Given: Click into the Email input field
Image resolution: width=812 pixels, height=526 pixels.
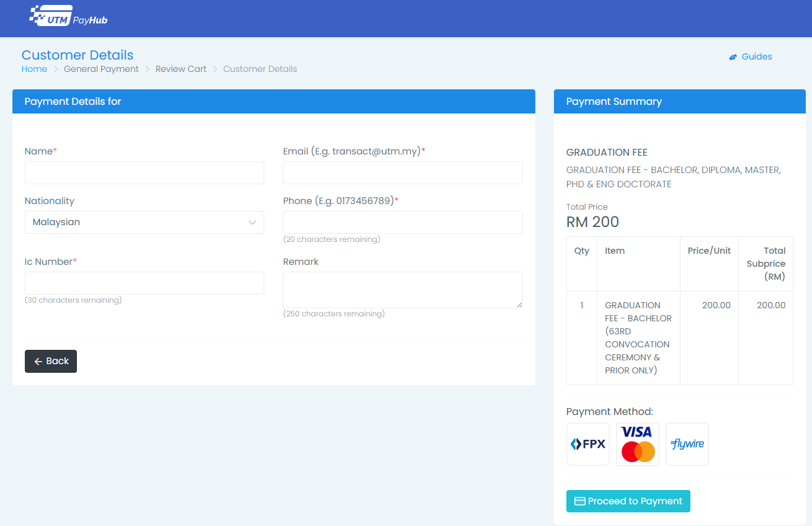Looking at the screenshot, I should [403, 173].
